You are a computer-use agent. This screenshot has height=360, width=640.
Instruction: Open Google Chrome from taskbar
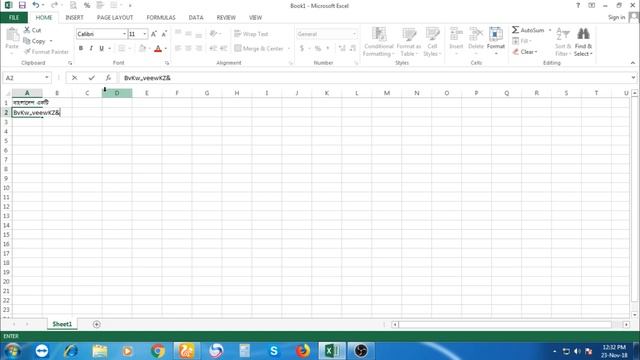(x=158, y=351)
